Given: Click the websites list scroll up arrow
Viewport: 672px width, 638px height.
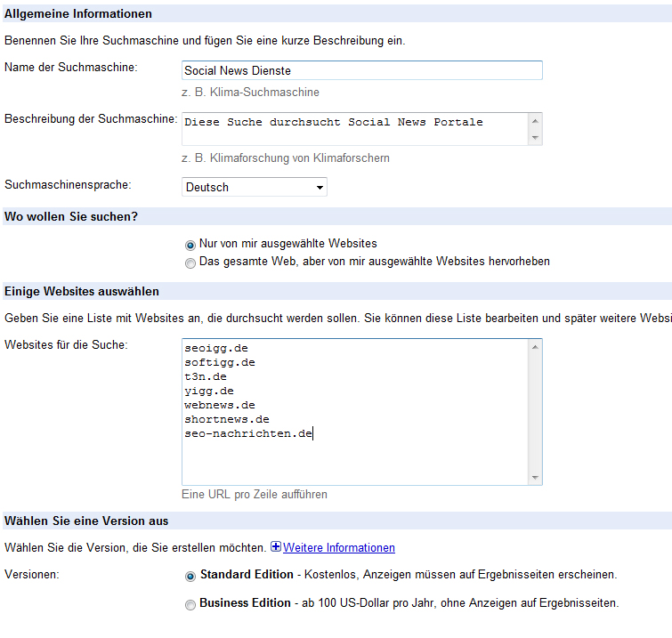Looking at the screenshot, I should coord(535,347).
